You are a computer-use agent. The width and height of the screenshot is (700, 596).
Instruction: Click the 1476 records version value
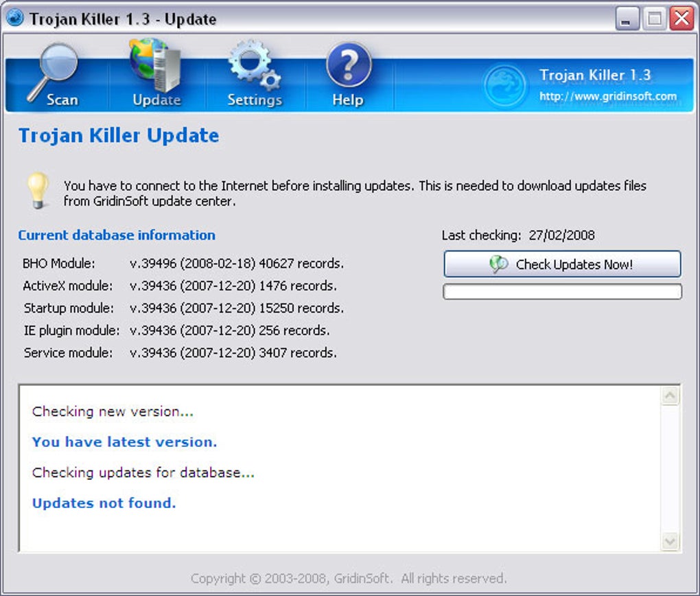pyautogui.click(x=233, y=286)
